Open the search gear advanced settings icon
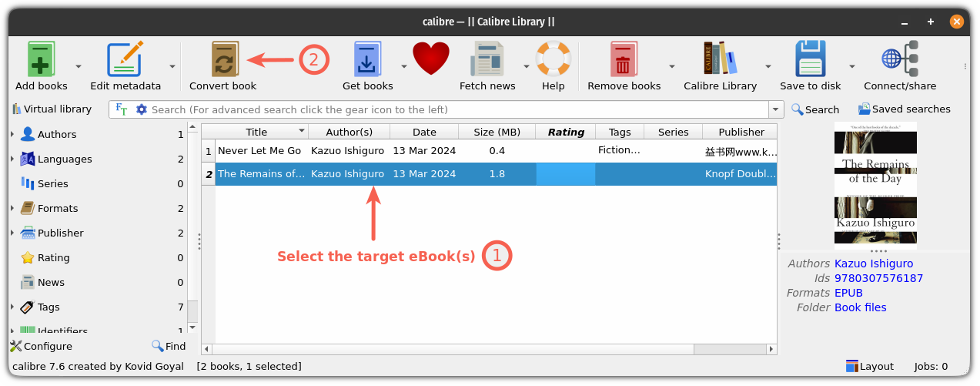Screen dimensions: 980x386 [x=141, y=109]
